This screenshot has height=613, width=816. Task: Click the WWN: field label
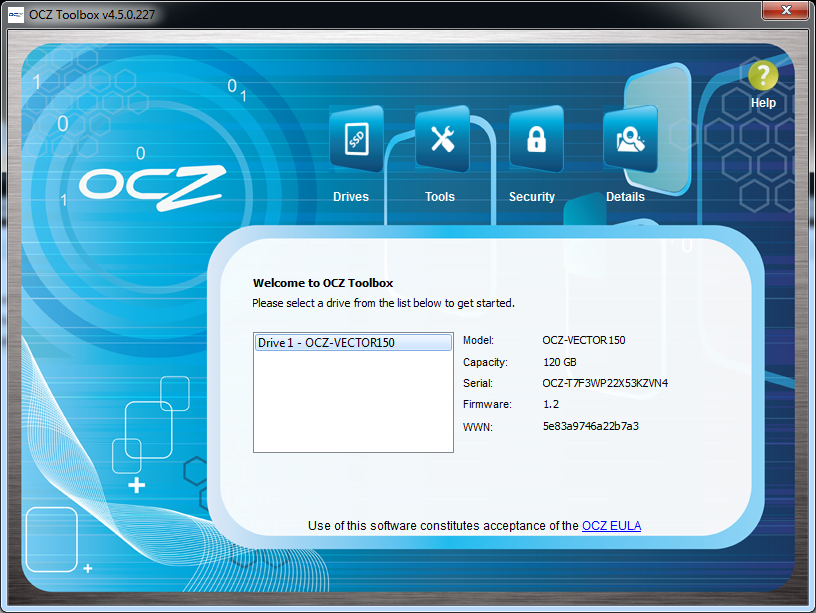[478, 427]
